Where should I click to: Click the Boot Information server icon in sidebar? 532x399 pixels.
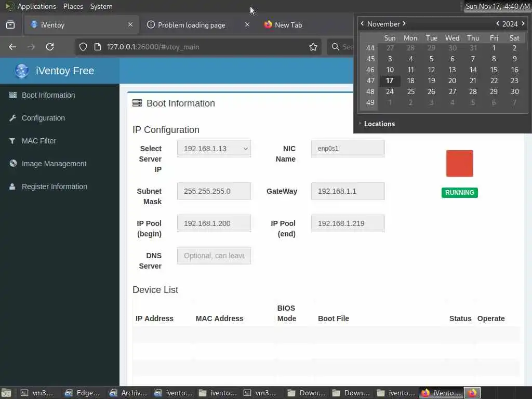tap(12, 95)
